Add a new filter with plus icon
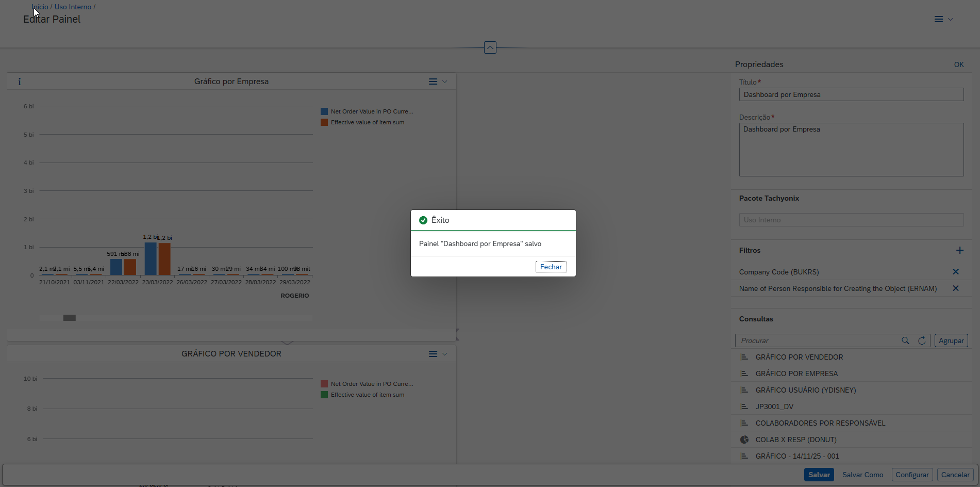This screenshot has height=487, width=980. [x=959, y=250]
